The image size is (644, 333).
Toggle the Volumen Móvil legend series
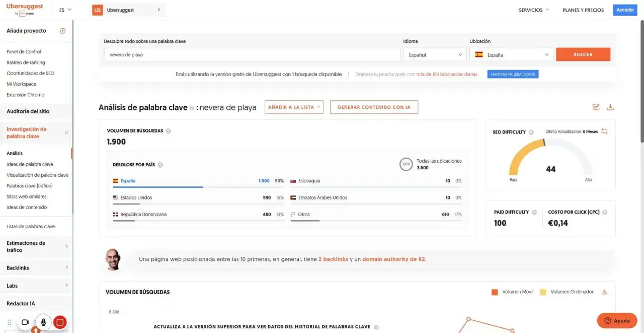(x=512, y=292)
